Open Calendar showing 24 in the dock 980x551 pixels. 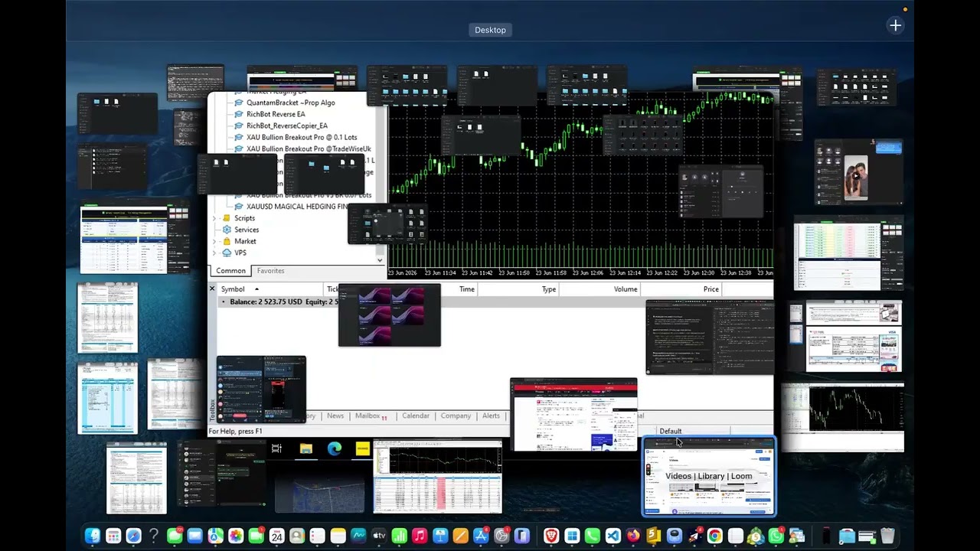(276, 536)
